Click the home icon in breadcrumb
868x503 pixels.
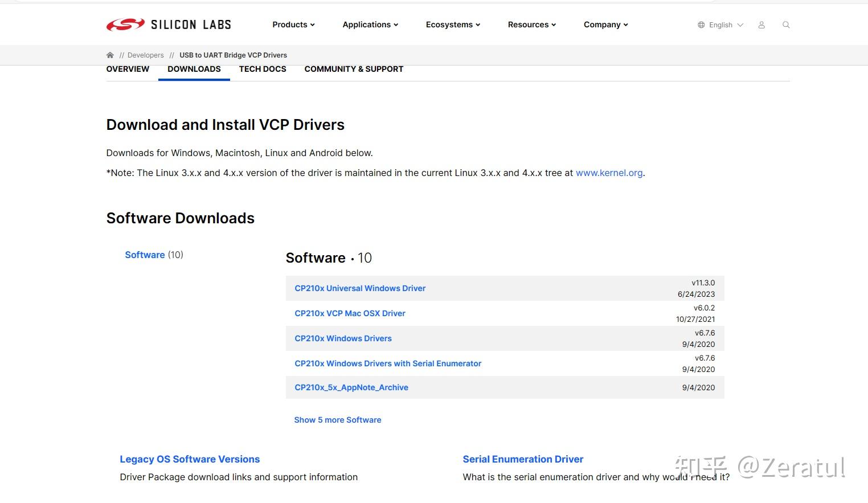point(110,55)
